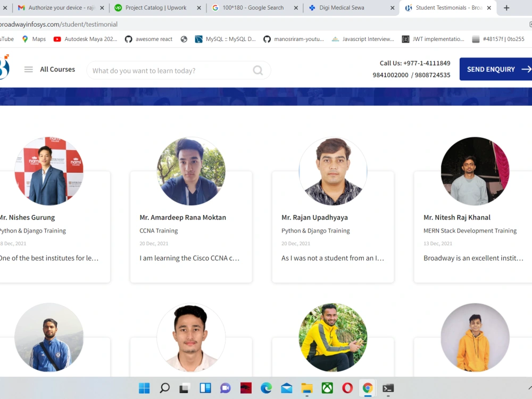Open Xbox app from taskbar
The width and height of the screenshot is (532, 399).
click(327, 388)
